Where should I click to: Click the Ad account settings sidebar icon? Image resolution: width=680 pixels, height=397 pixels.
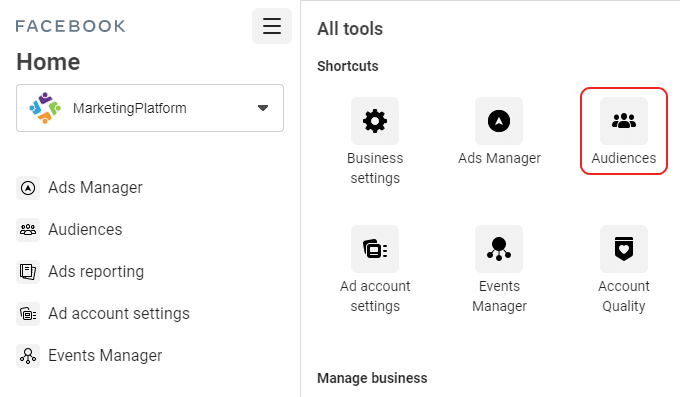[28, 314]
